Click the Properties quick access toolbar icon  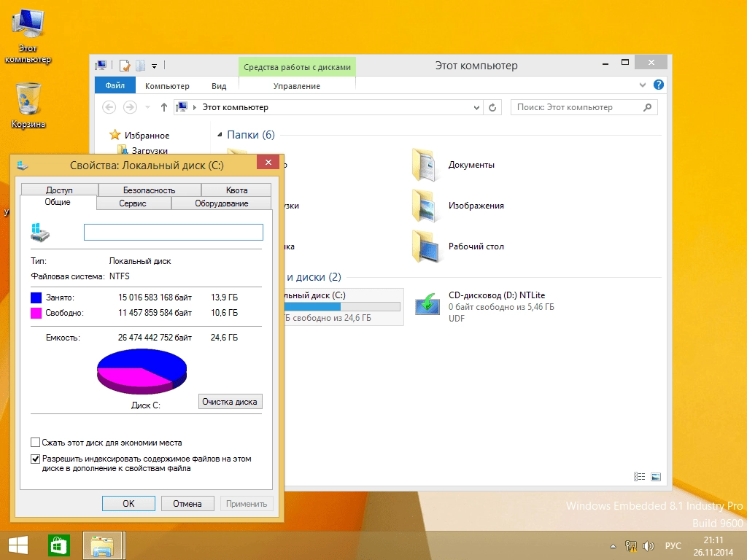click(x=125, y=65)
